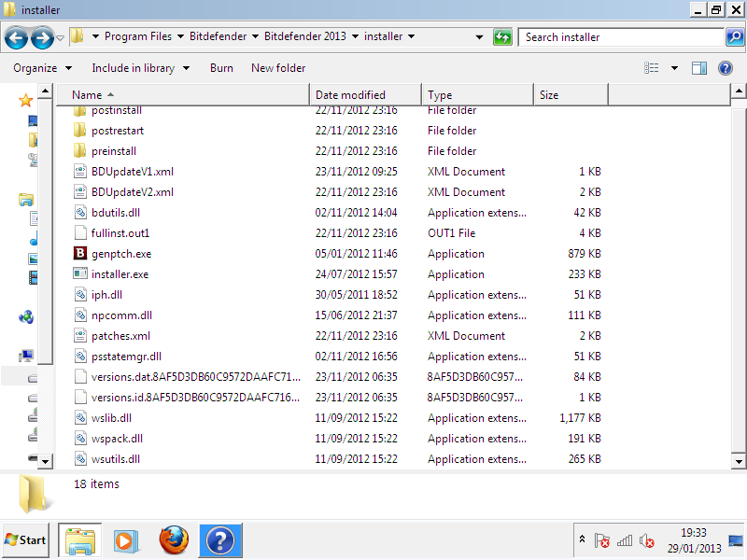The width and height of the screenshot is (747, 560).
Task: Open address bar previous locations dropdown
Action: point(479,36)
